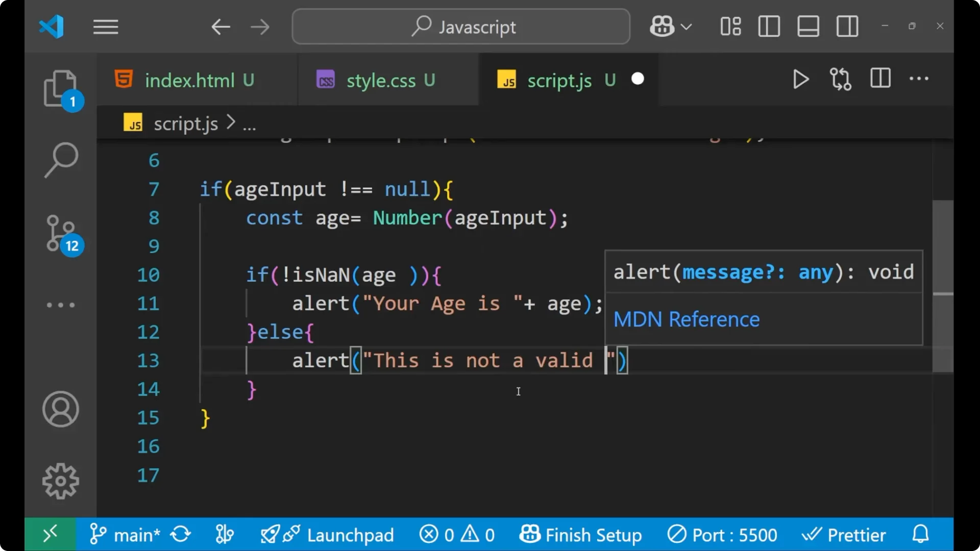Open the Search view
Screen dimensions: 980x551
(61, 161)
